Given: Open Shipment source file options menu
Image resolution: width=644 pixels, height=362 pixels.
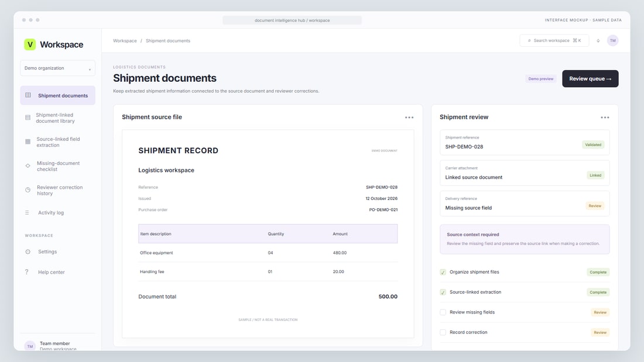Looking at the screenshot, I should (409, 118).
